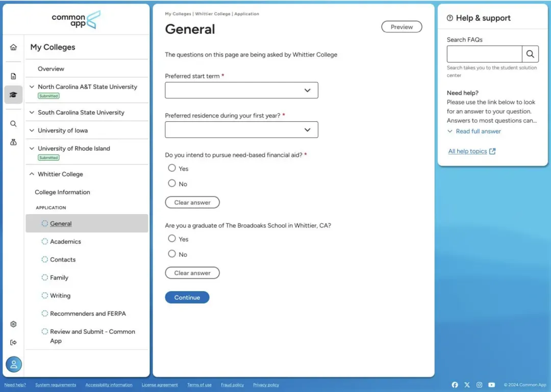Expand North Carolina A&T State University chevron
This screenshot has width=551, height=392.
coord(32,87)
